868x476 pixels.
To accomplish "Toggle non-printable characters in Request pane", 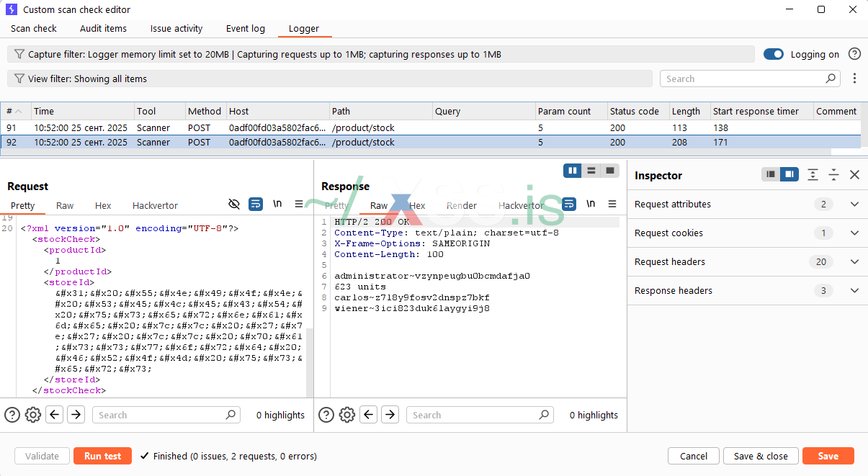I will pyautogui.click(x=233, y=204).
